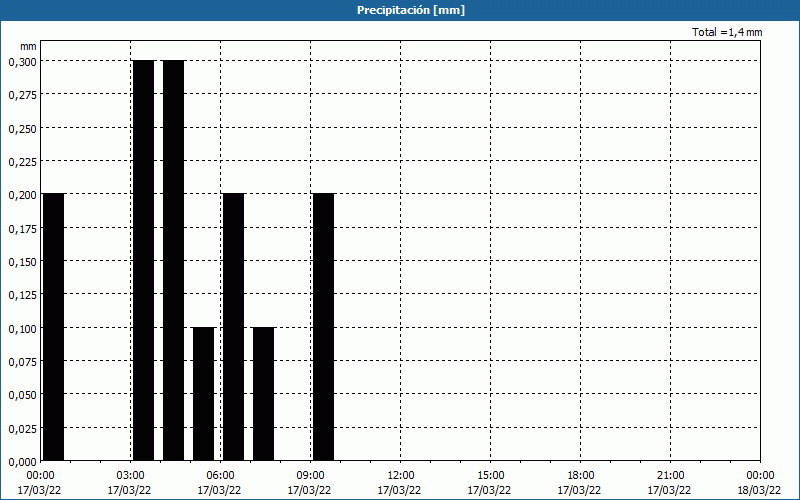Screen dimensions: 800x500
Task: Select the 0,100 mm bar starting at 07:00
Action: click(264, 394)
